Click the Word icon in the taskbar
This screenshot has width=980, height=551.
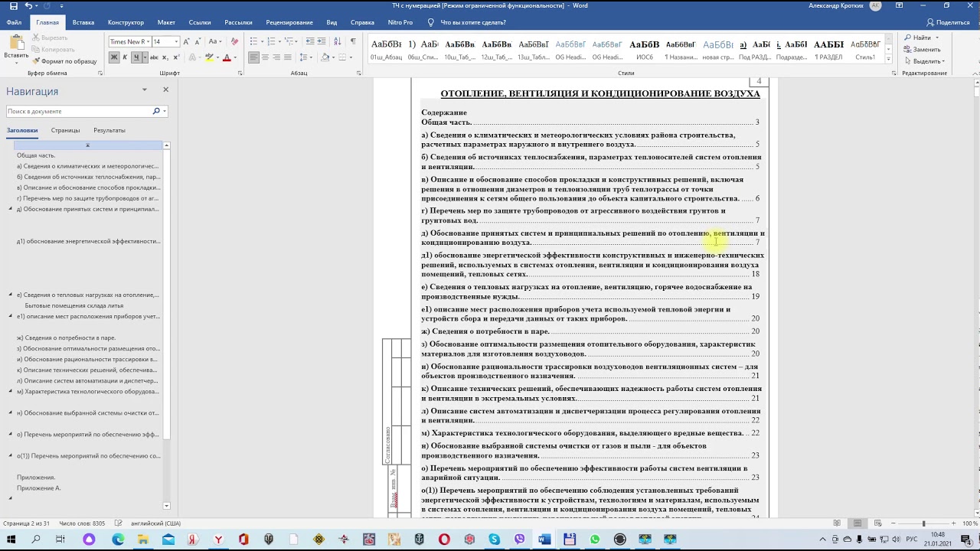click(x=544, y=540)
